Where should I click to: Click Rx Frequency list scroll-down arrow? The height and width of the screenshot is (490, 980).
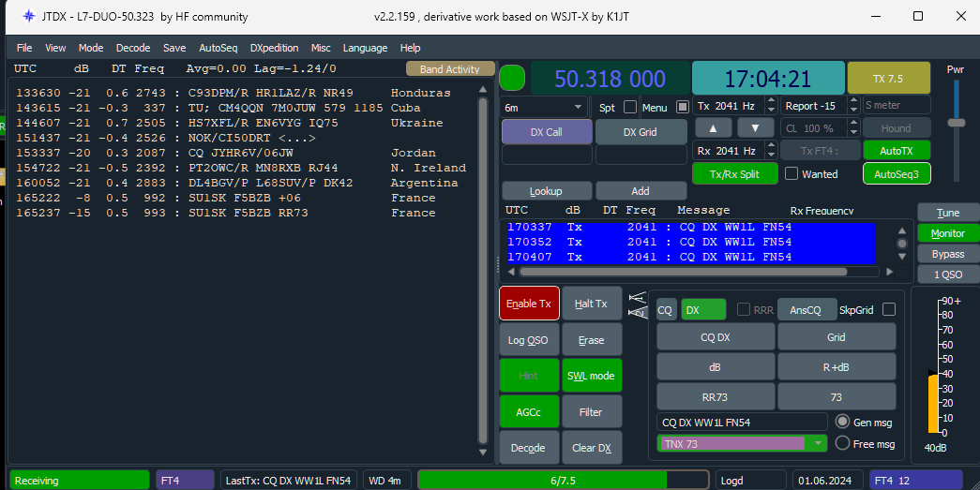[x=902, y=257]
